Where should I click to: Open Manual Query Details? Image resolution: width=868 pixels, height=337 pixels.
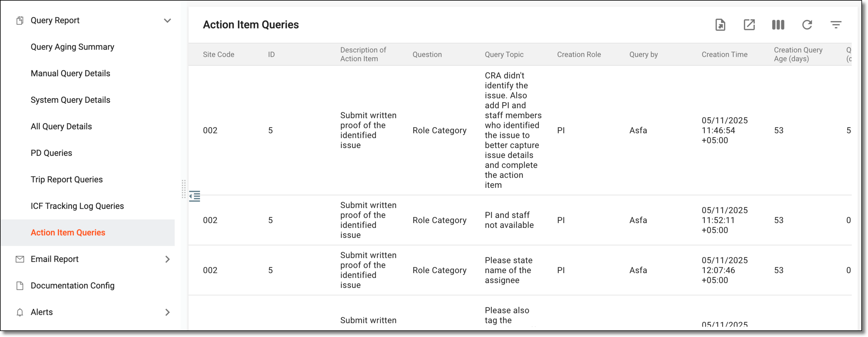click(x=70, y=73)
